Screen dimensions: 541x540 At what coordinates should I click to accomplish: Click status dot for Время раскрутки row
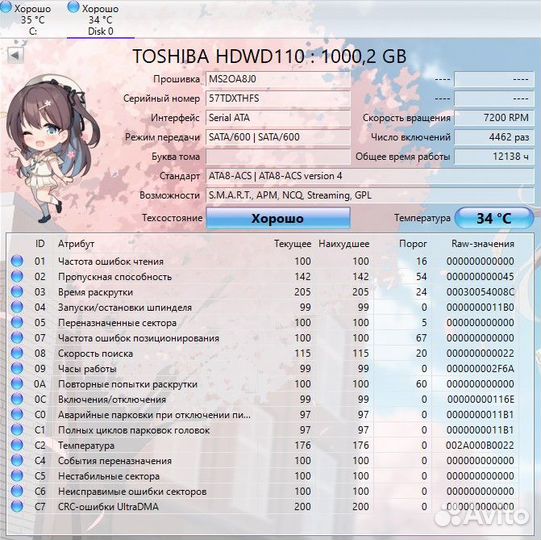pos(17,292)
